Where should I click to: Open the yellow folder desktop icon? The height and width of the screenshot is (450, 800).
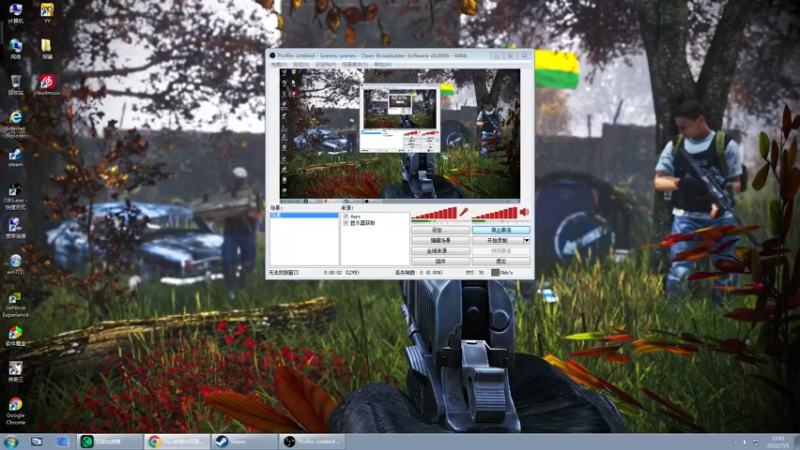tap(47, 48)
